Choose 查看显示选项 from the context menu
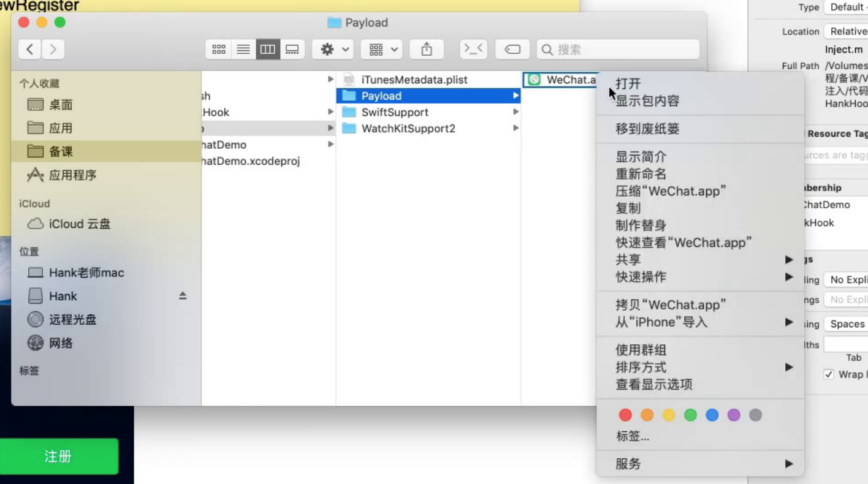This screenshot has height=484, width=868. tap(700, 385)
